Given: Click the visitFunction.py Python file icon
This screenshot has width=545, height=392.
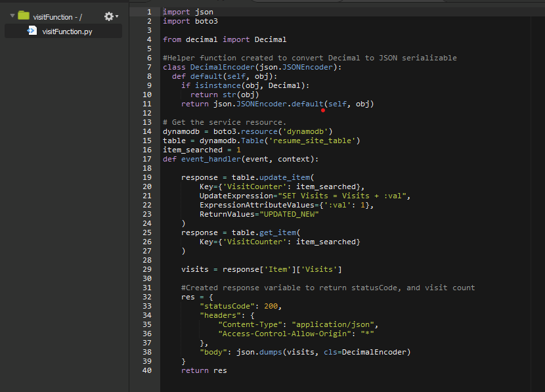Looking at the screenshot, I should (x=32, y=31).
